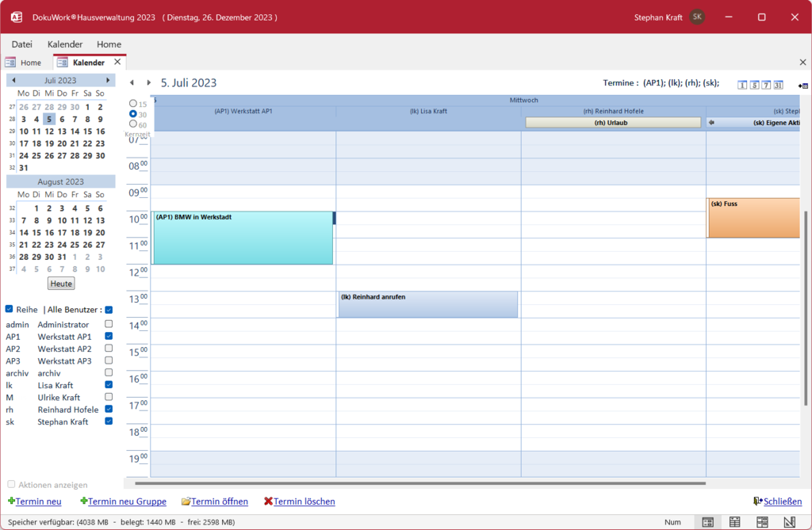Click left arrow on Eigene Aktivität bar
812x530 pixels.
(711, 123)
